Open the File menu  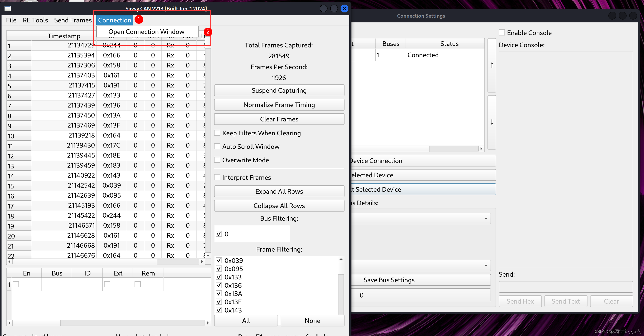tap(11, 20)
